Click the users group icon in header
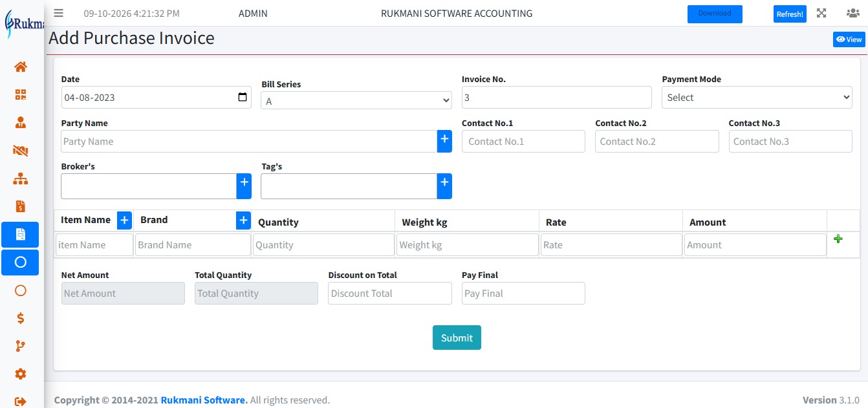This screenshot has height=408, width=868. [x=852, y=13]
